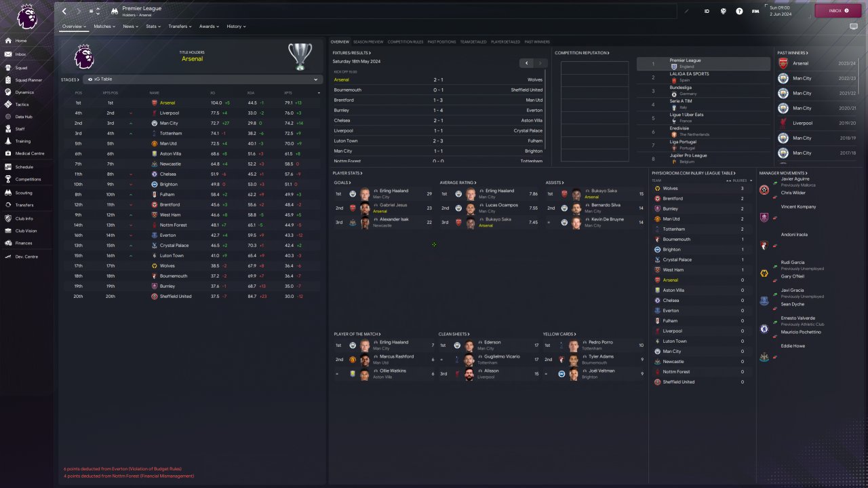Switch to the Season Preview tab
Screen dimensions: 868x488
368,42
